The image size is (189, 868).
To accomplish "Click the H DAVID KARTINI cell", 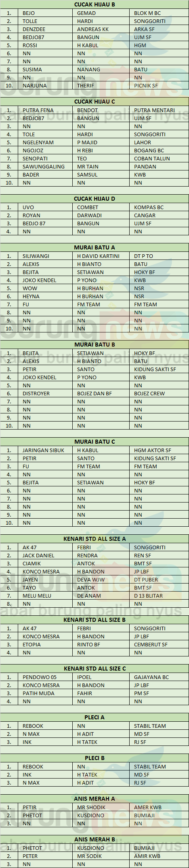I will tap(101, 256).
